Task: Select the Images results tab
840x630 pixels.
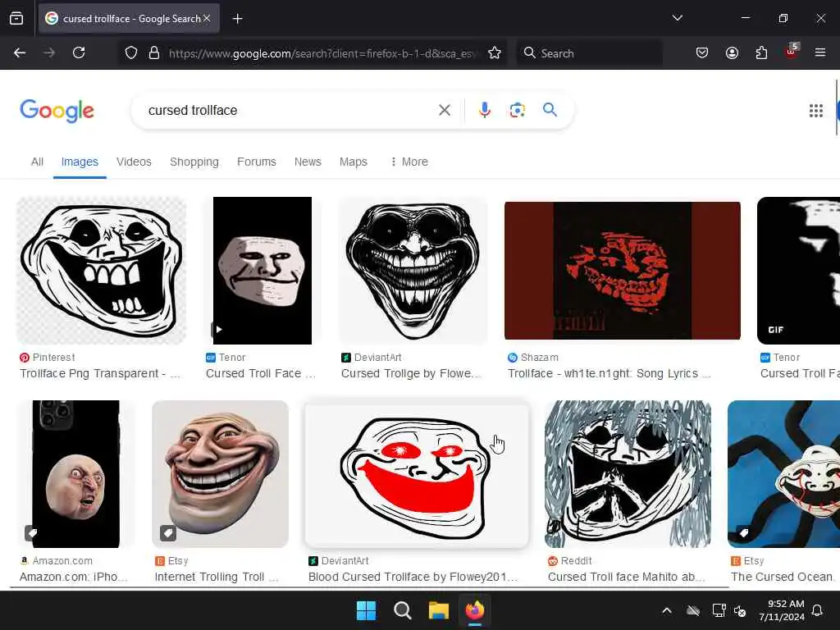Action: (80, 162)
